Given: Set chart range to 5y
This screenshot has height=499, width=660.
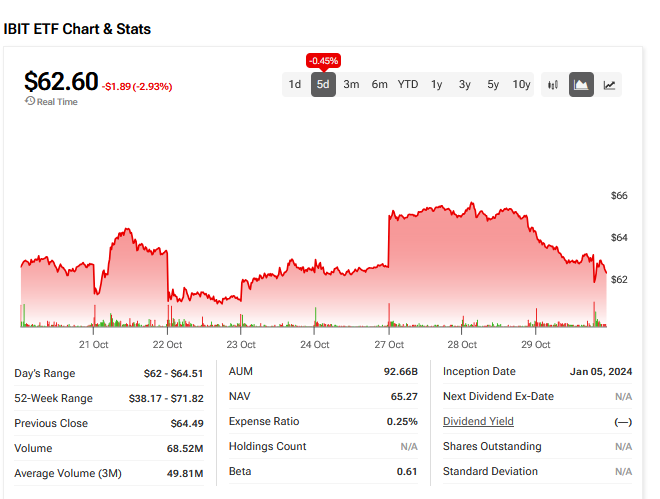Looking at the screenshot, I should pos(493,85).
